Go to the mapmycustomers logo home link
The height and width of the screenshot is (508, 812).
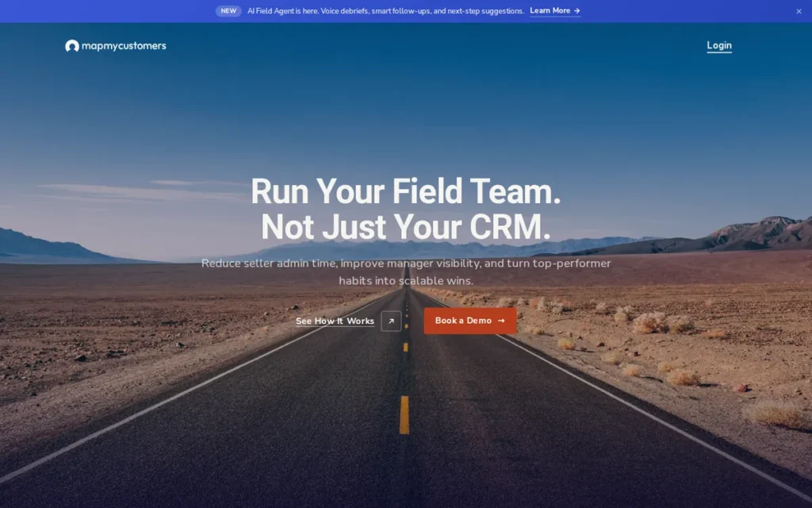click(116, 46)
